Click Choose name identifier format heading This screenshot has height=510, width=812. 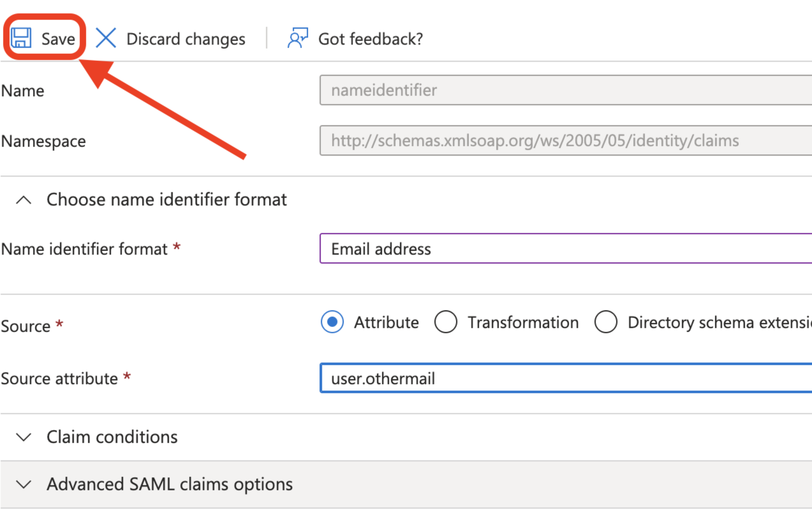166,199
